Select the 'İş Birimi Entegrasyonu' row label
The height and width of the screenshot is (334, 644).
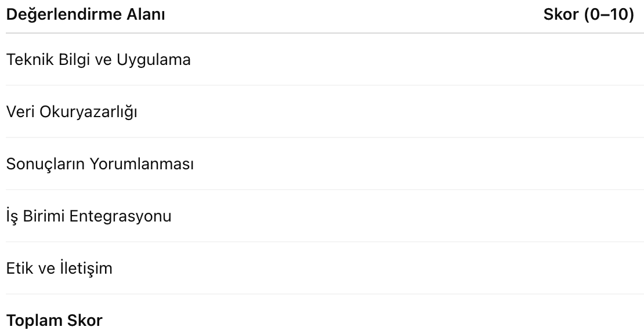click(x=89, y=216)
